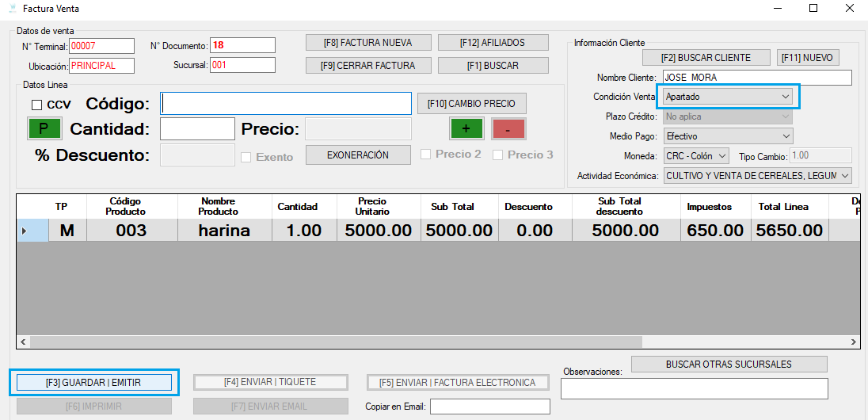The image size is (868, 420).
Task: Click the Impuestos column header
Action: (x=717, y=207)
